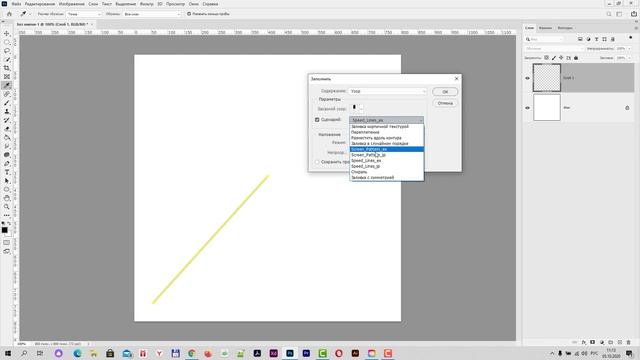Collapse the script dropdown showing Speed_Lines_ex
This screenshot has height=360, width=640.
coord(387,120)
